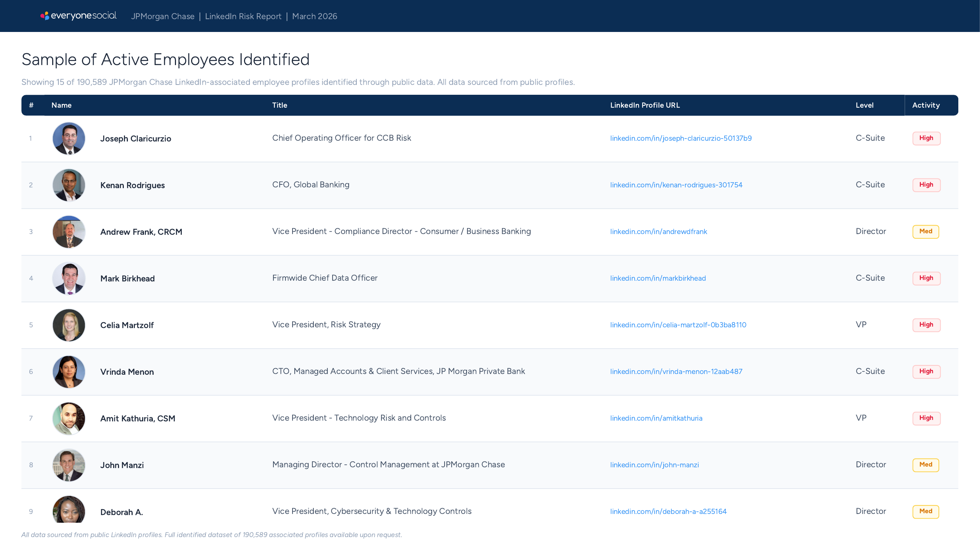Select the High badge in Celia Martzolf's row

coord(926,325)
